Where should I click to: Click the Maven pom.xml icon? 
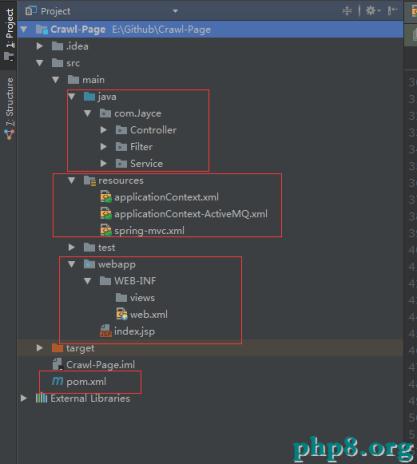pos(57,381)
